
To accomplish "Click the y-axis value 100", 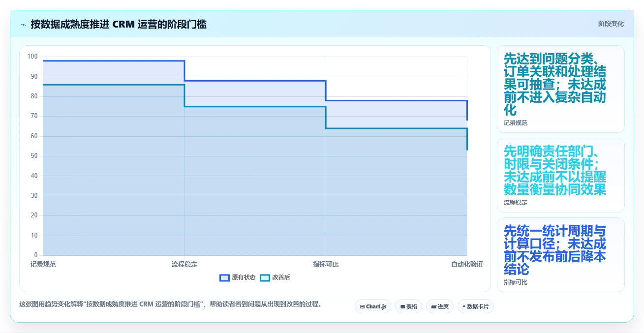I will (32, 57).
